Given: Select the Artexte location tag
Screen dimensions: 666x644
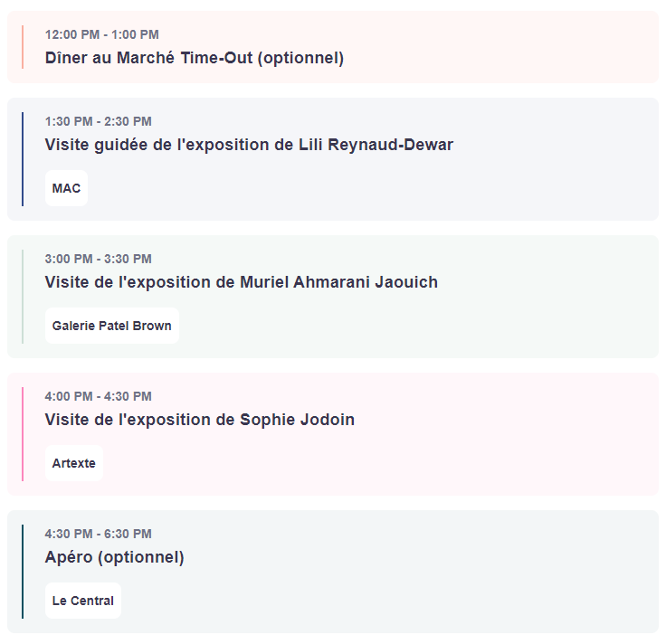Looking at the screenshot, I should pos(74,463).
